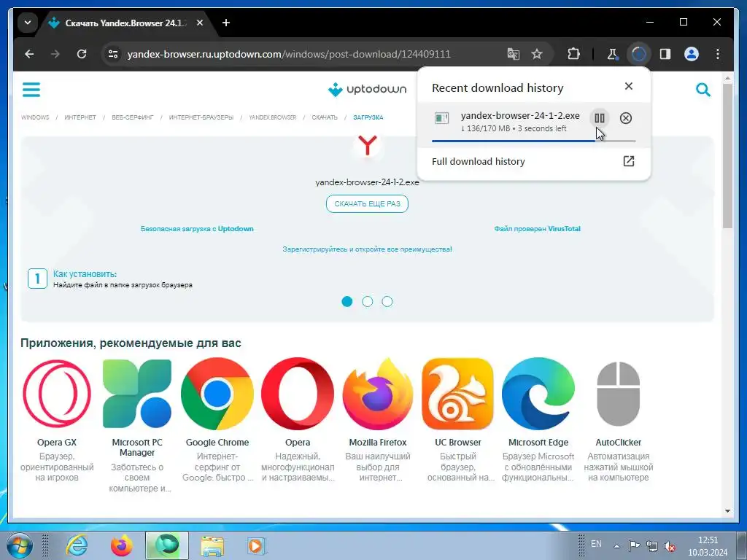Open Безопасная загрузка с Uptodown link

[x=197, y=228]
